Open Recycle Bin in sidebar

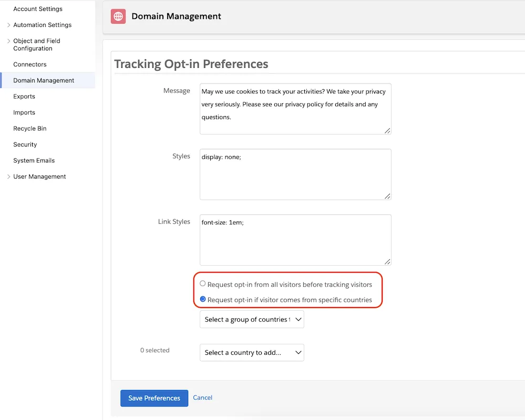(x=30, y=129)
